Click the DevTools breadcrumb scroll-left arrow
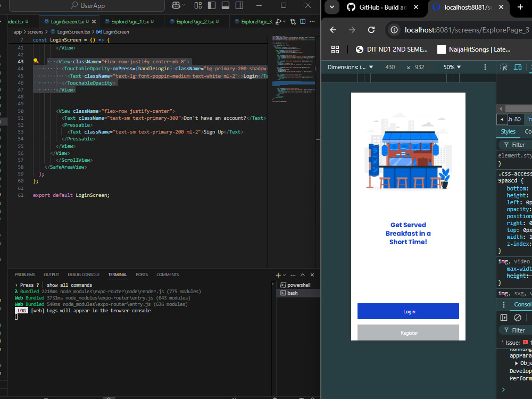Viewport: 532px width, 399px height. pos(502,119)
